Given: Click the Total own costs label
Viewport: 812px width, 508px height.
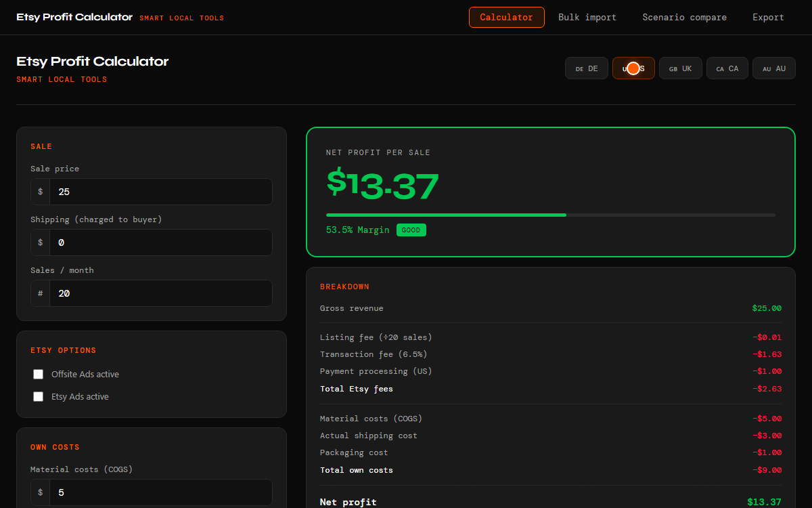Looking at the screenshot, I should tap(357, 470).
